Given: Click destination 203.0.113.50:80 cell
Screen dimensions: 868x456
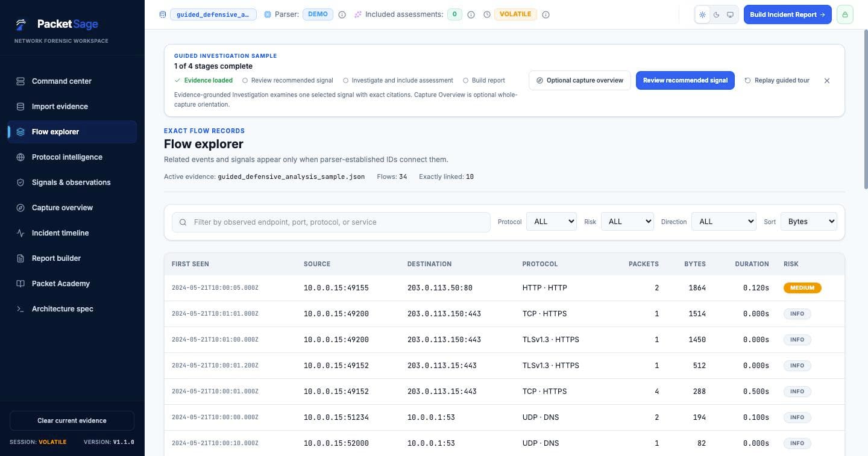Looking at the screenshot, I should coord(440,288).
